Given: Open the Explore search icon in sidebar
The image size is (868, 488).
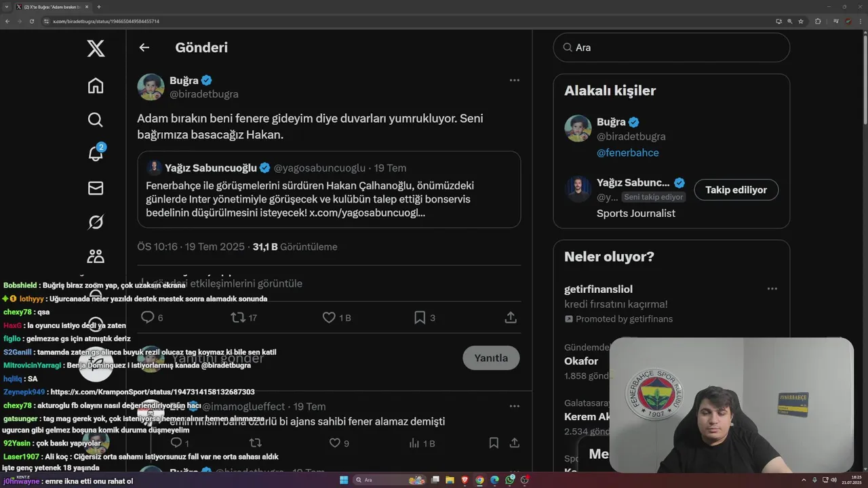Looking at the screenshot, I should [x=96, y=120].
